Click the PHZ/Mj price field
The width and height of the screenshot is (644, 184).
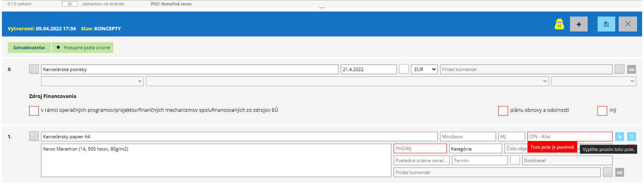(x=420, y=149)
